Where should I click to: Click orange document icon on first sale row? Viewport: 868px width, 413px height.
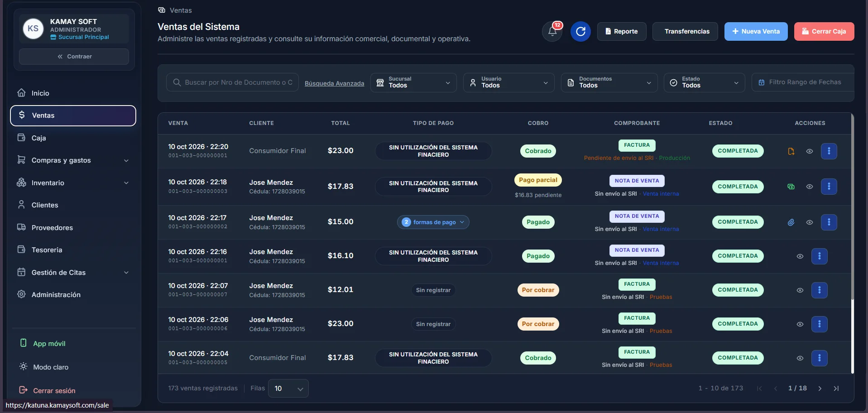tap(791, 151)
